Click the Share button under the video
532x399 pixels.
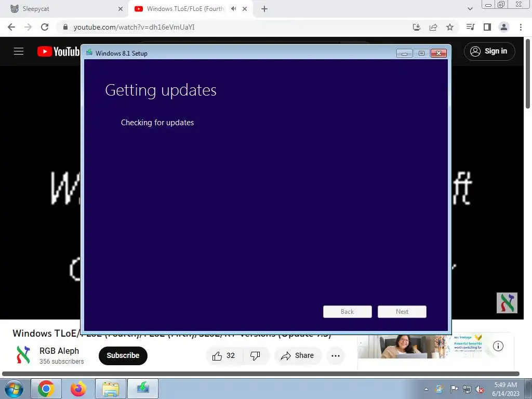click(297, 355)
